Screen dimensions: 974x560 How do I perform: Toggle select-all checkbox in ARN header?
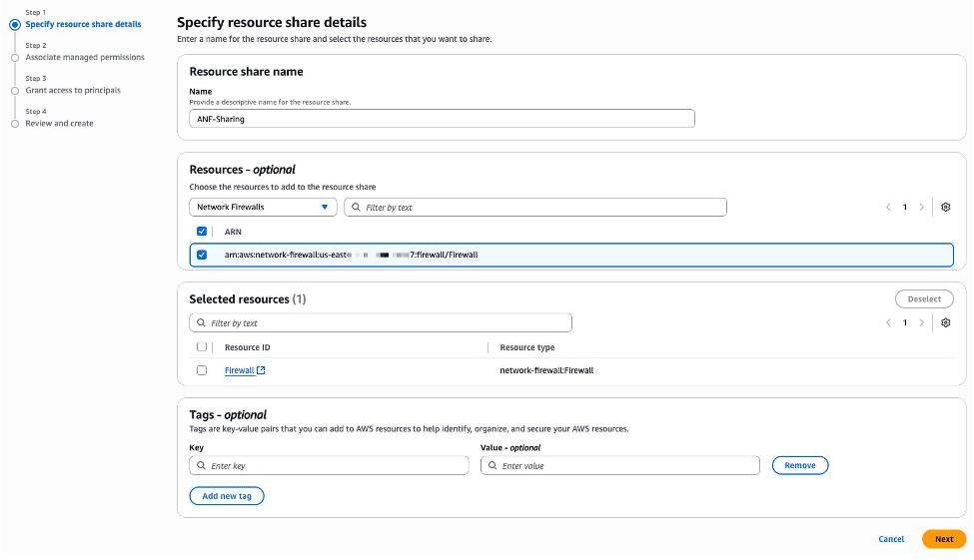[x=202, y=231]
